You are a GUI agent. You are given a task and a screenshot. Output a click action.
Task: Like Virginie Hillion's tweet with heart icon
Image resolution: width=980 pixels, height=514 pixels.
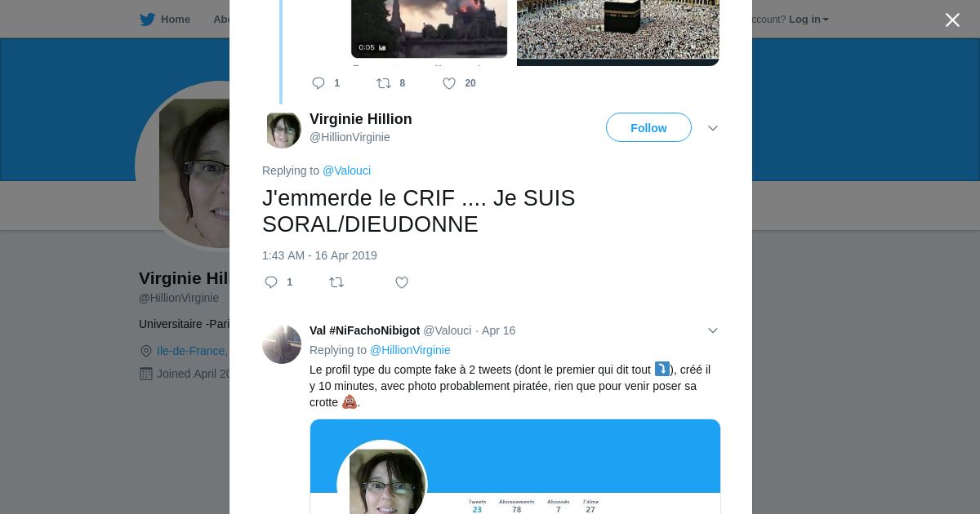pos(402,282)
